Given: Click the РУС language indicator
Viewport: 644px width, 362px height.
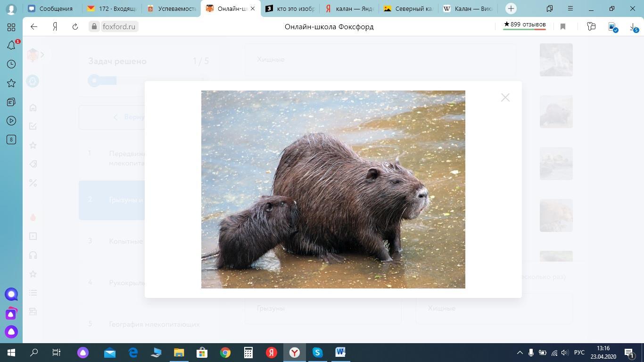Looking at the screenshot, I should coord(579,353).
